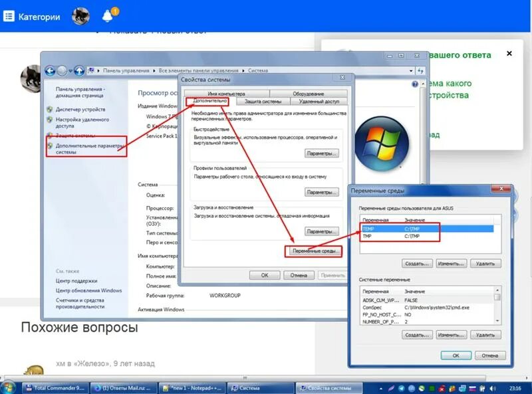Open Дополнительные параметры системы link
This screenshot has width=532, height=394.
(89, 149)
